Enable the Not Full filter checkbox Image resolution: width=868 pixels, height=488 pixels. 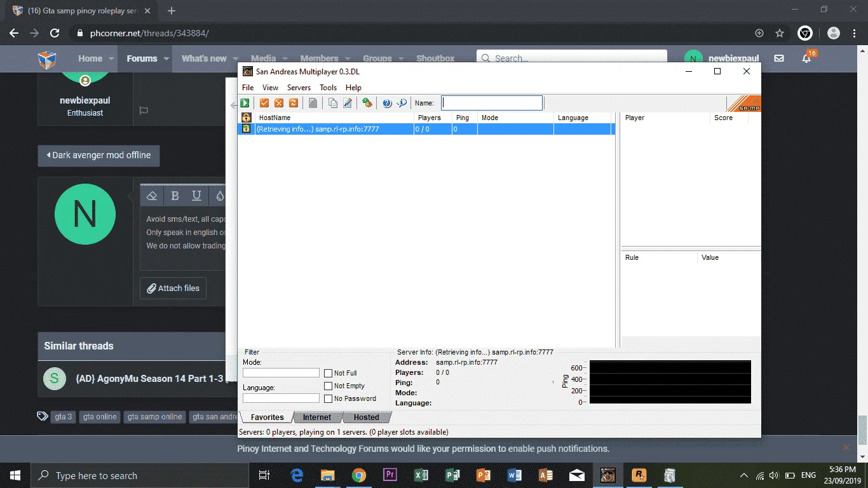[x=328, y=373]
